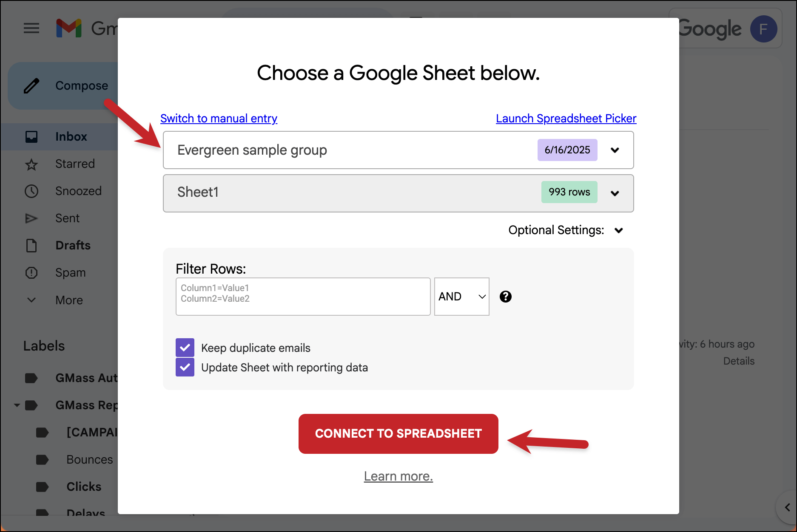Expand the More sidebar chevron
This screenshot has width=797, height=532.
click(31, 300)
